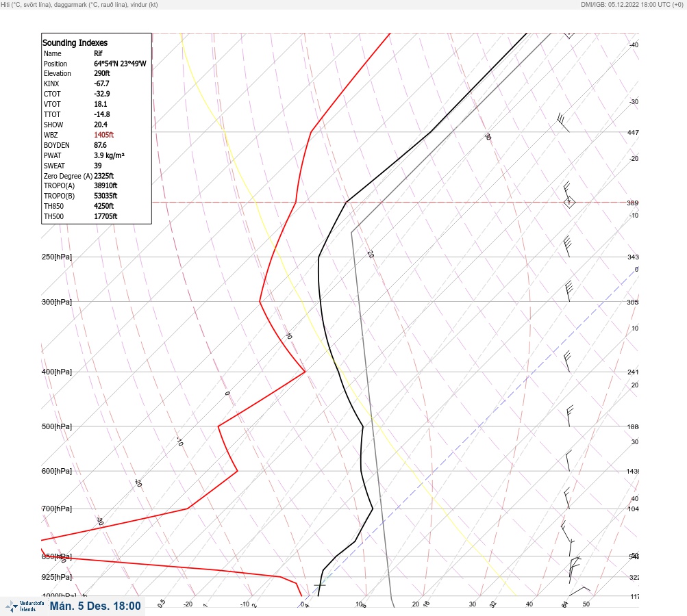The height and width of the screenshot is (616, 687).
Task: Click the SWEAT value 39
Action: pyautogui.click(x=98, y=166)
